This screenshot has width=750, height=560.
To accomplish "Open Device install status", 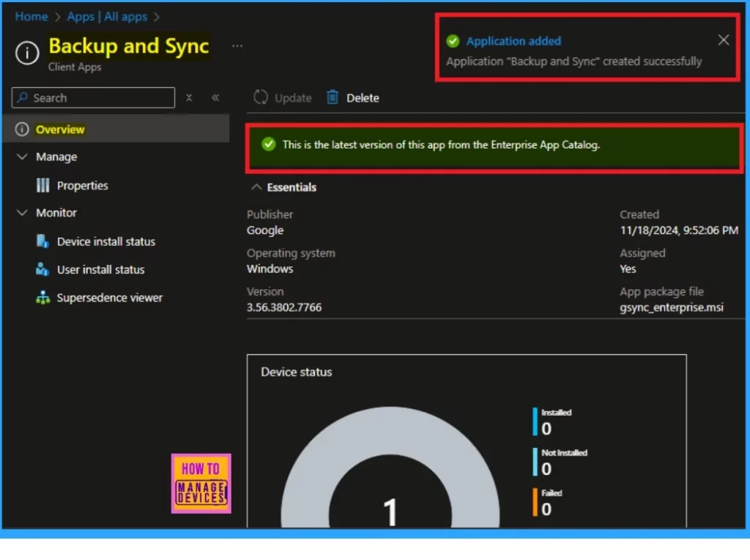I will click(x=106, y=242).
